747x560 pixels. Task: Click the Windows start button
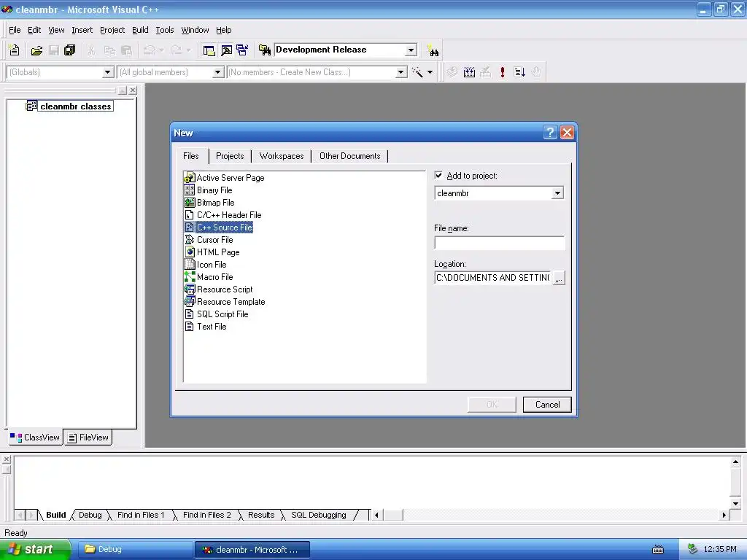pyautogui.click(x=35, y=550)
